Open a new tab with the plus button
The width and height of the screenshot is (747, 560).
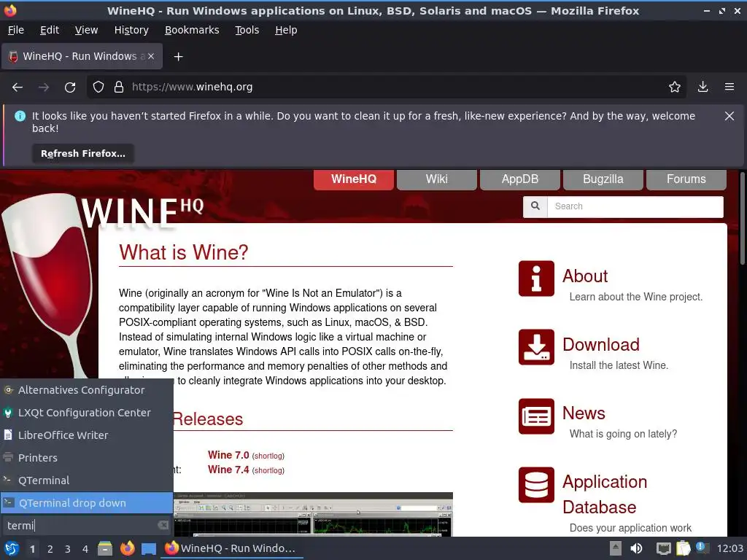click(178, 57)
